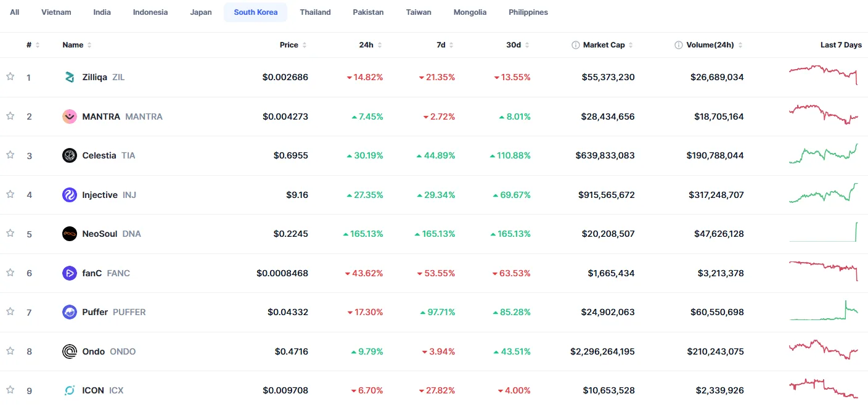Sort table by 30d change column
Viewport: 868px width, 407px height.
[518, 45]
